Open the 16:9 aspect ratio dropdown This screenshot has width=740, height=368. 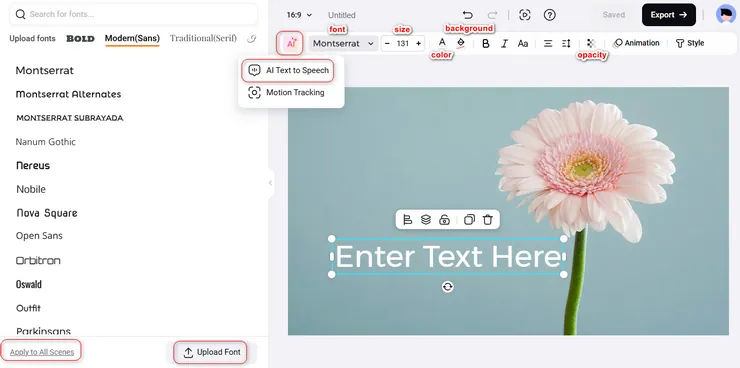coord(299,15)
